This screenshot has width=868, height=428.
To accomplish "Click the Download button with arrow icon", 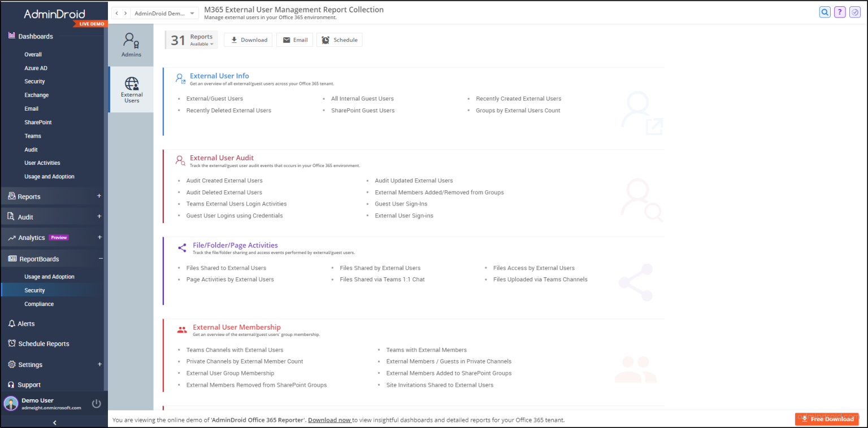I will coord(248,40).
